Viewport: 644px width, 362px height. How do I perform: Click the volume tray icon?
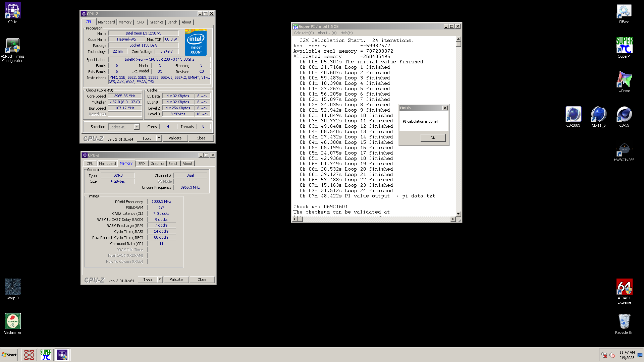coord(612,355)
